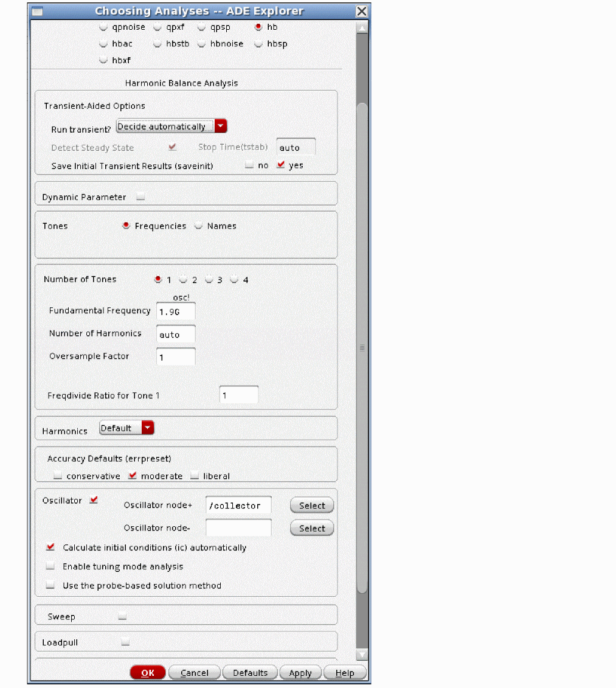616x688 pixels.
Task: Select conservative accuracy default
Action: point(58,476)
